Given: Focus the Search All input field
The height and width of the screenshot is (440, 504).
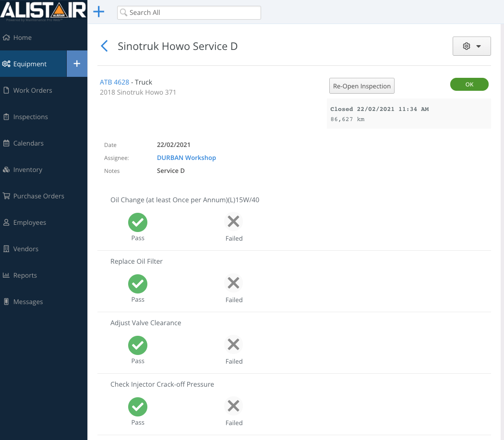Looking at the screenshot, I should pos(189,12).
